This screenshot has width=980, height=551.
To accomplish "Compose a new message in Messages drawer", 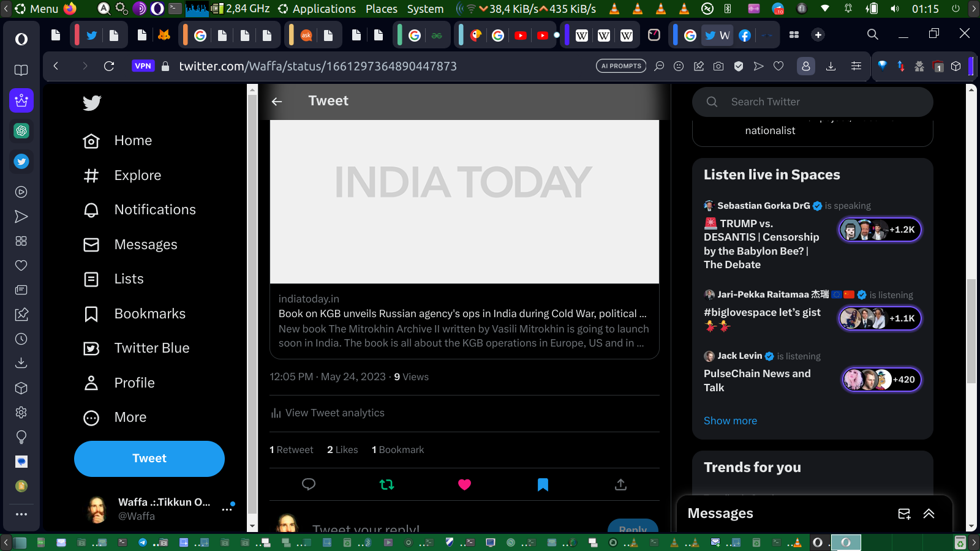I will click(x=904, y=514).
